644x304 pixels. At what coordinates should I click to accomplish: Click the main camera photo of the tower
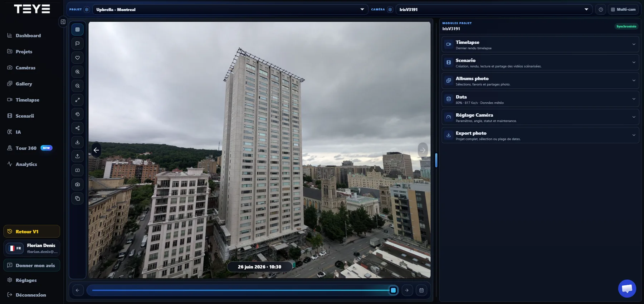259,150
